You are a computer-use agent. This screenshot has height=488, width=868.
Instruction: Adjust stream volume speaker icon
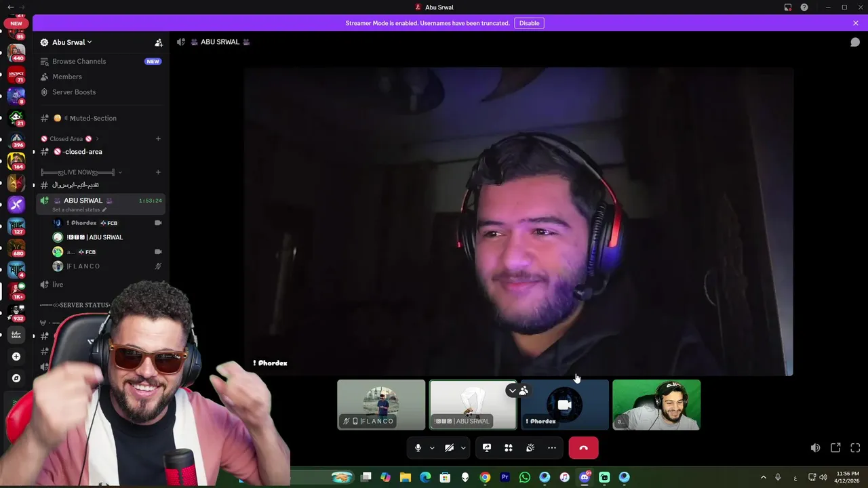coord(815,448)
